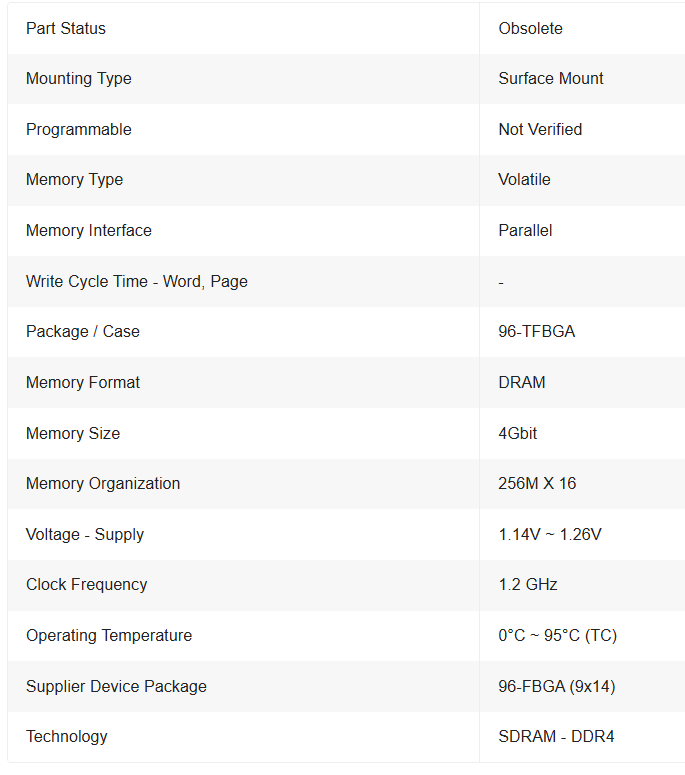Click the Not Verified programmable value
This screenshot has width=685, height=775.
pyautogui.click(x=540, y=129)
